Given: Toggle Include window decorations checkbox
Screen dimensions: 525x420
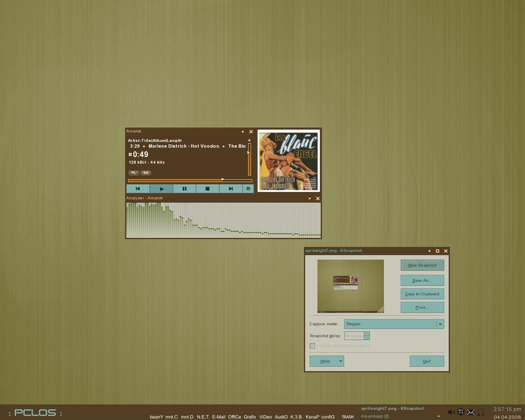Looking at the screenshot, I should click(312, 346).
